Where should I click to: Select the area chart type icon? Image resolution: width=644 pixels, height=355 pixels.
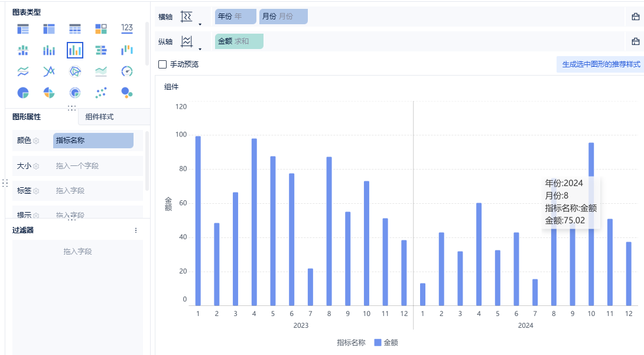100,71
